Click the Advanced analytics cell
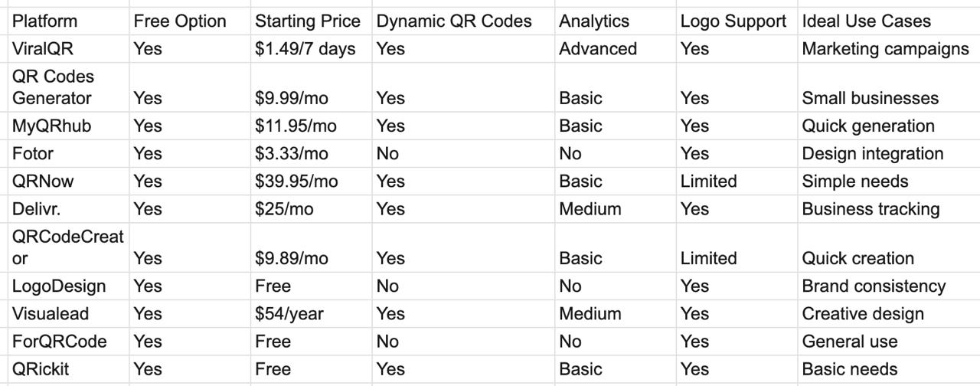This screenshot has width=980, height=386. [598, 49]
